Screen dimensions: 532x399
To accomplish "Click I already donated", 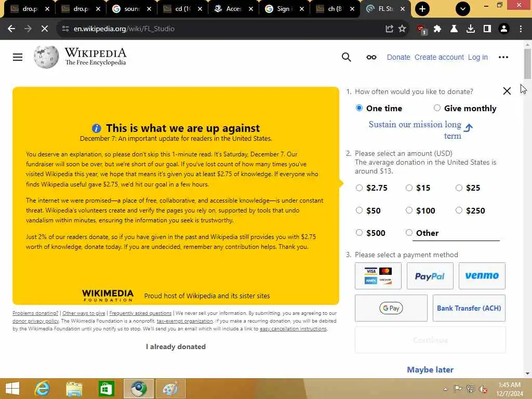I will 176,347.
